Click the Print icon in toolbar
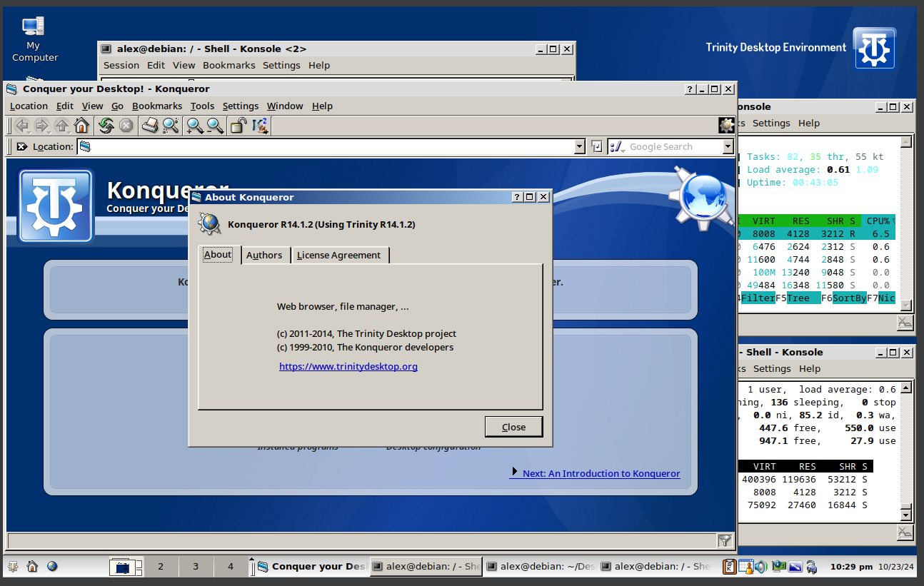924x586 pixels. coord(149,126)
